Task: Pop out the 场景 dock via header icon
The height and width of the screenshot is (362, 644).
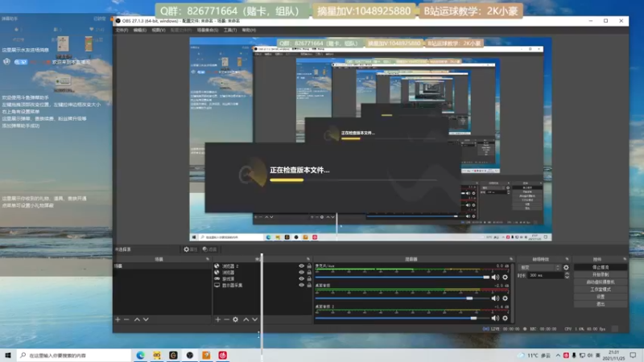Action: (x=208, y=259)
